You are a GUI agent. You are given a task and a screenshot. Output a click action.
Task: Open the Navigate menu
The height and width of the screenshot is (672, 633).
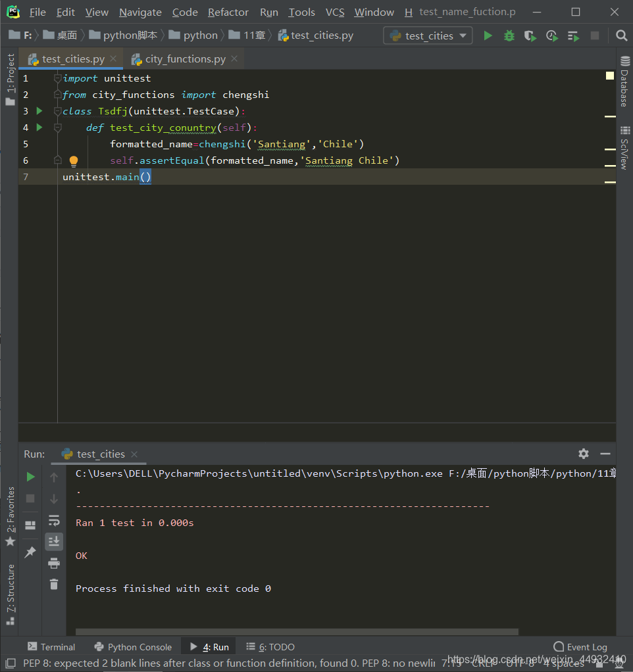click(x=140, y=12)
